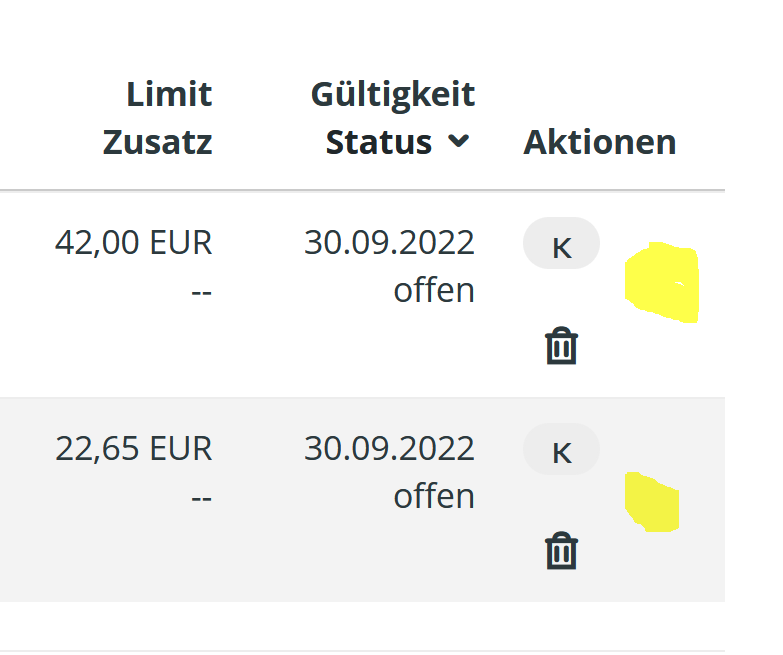Click the Zusatz column header

tap(157, 142)
